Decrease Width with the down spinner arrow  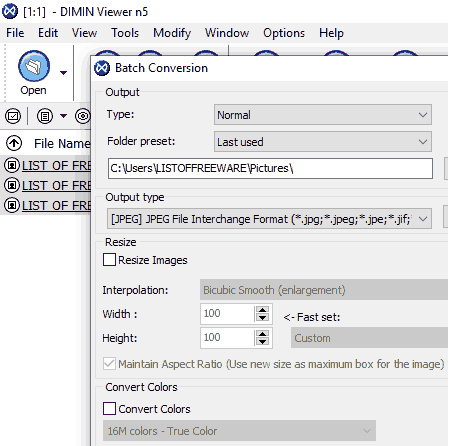[262, 318]
